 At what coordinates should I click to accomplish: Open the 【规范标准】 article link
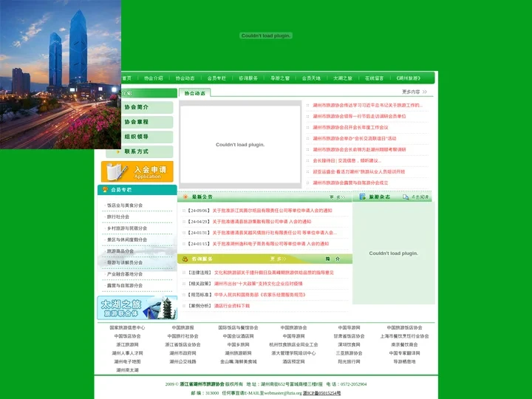click(x=259, y=295)
